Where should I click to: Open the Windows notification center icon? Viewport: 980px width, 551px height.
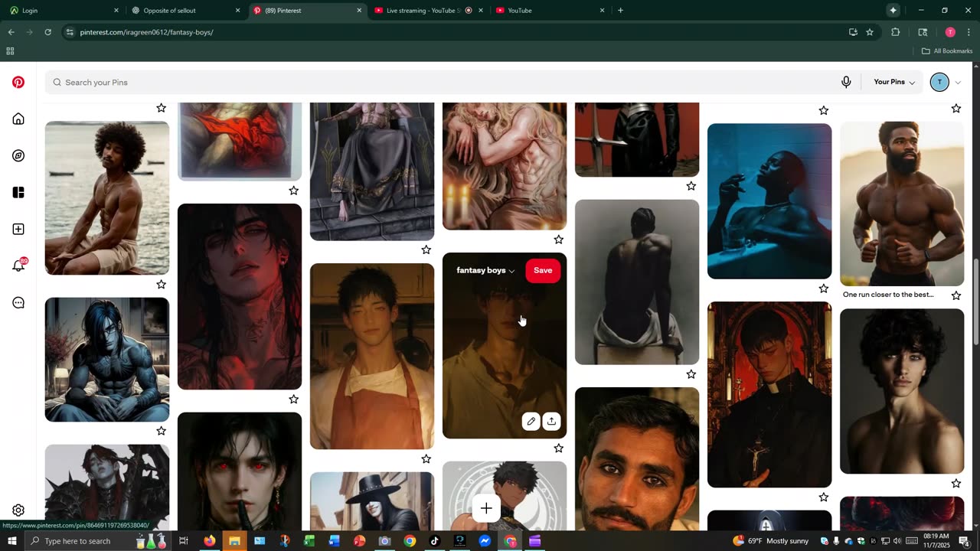(x=964, y=541)
